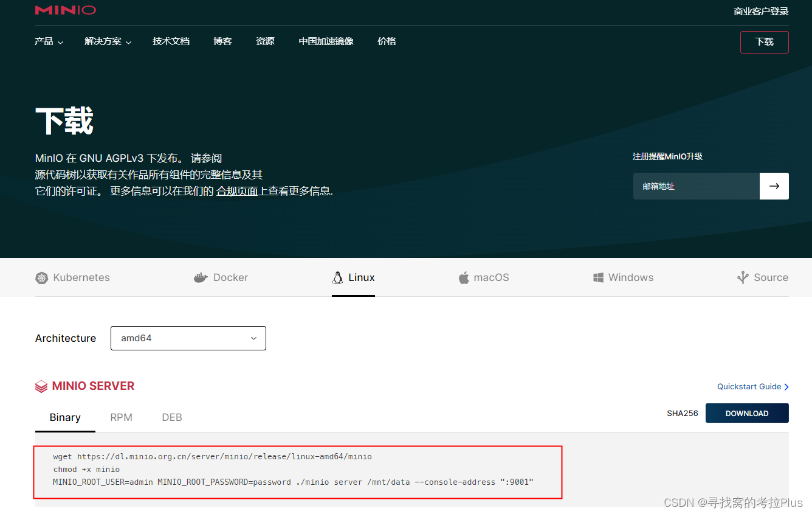Click the Architecture label
812x514 pixels.
click(x=66, y=338)
